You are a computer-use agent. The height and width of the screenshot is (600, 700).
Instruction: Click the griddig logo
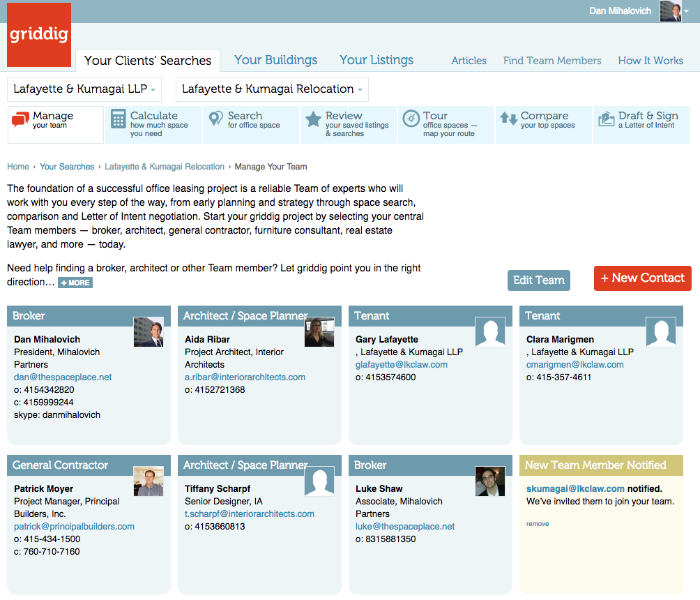[39, 35]
